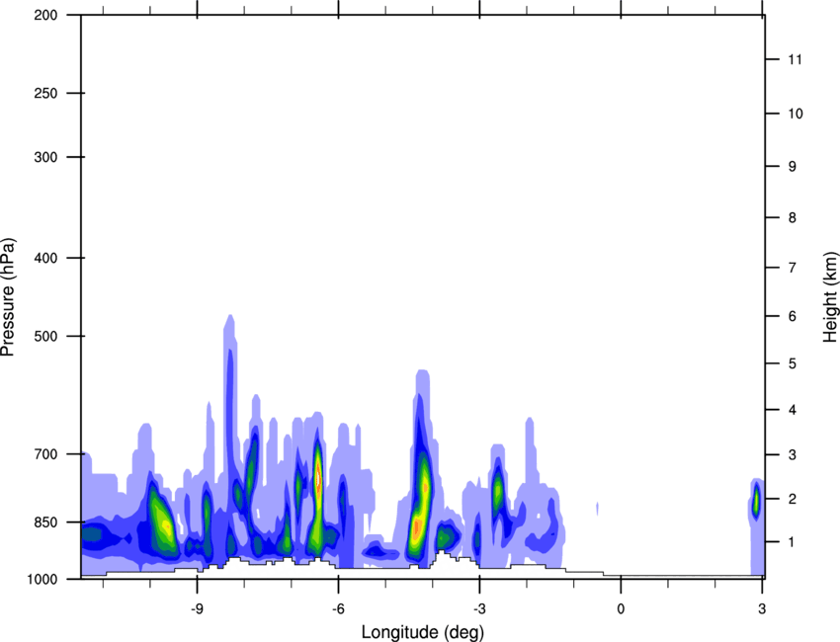Select the 200 pressure tick label
The image size is (840, 642).
click(x=45, y=16)
